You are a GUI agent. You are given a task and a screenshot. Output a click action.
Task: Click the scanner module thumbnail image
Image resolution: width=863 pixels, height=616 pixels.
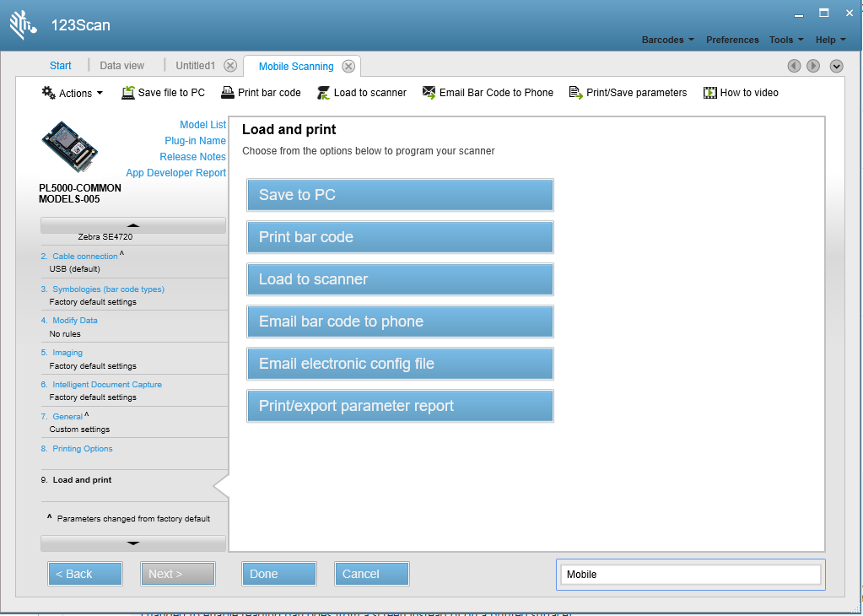click(x=70, y=148)
